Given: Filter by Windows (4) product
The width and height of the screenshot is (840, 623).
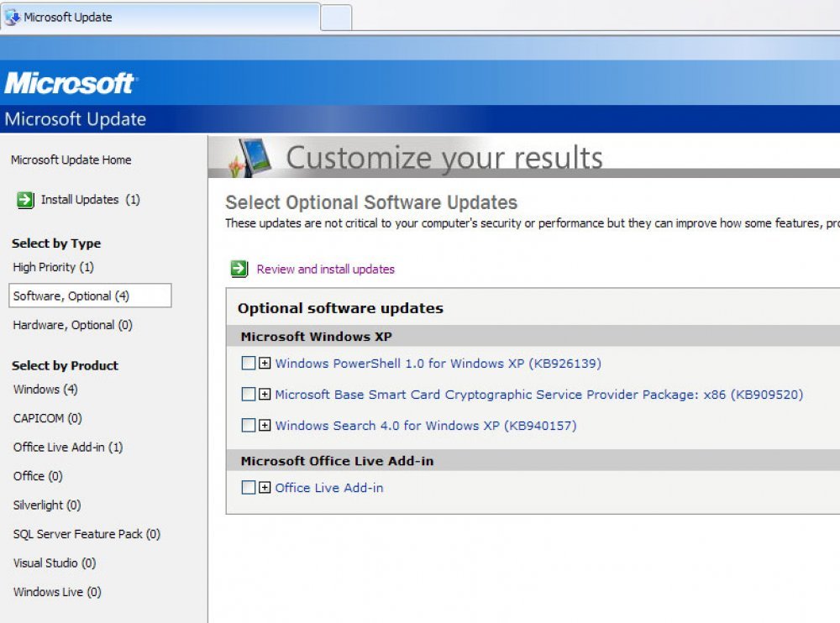Looking at the screenshot, I should (x=45, y=390).
